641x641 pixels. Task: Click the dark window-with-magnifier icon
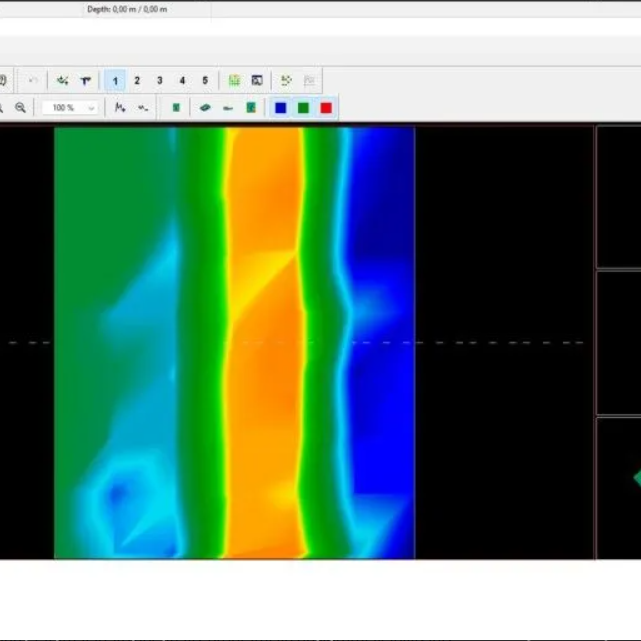(x=257, y=81)
